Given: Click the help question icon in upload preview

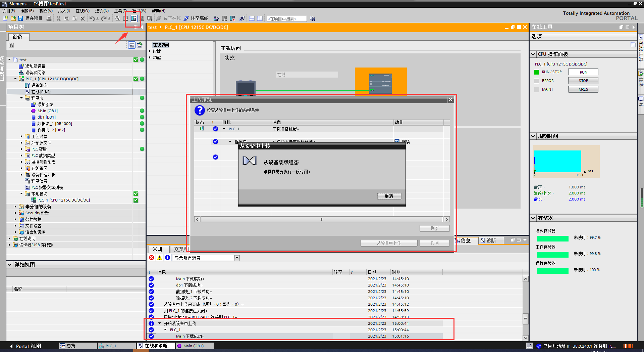Looking at the screenshot, I should click(x=200, y=110).
